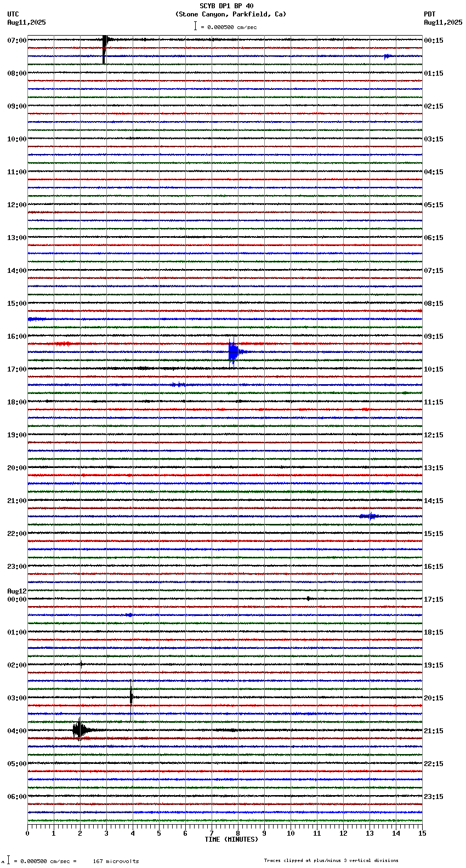
Task: Click the 05:15 PDT time label
Action: [x=434, y=205]
